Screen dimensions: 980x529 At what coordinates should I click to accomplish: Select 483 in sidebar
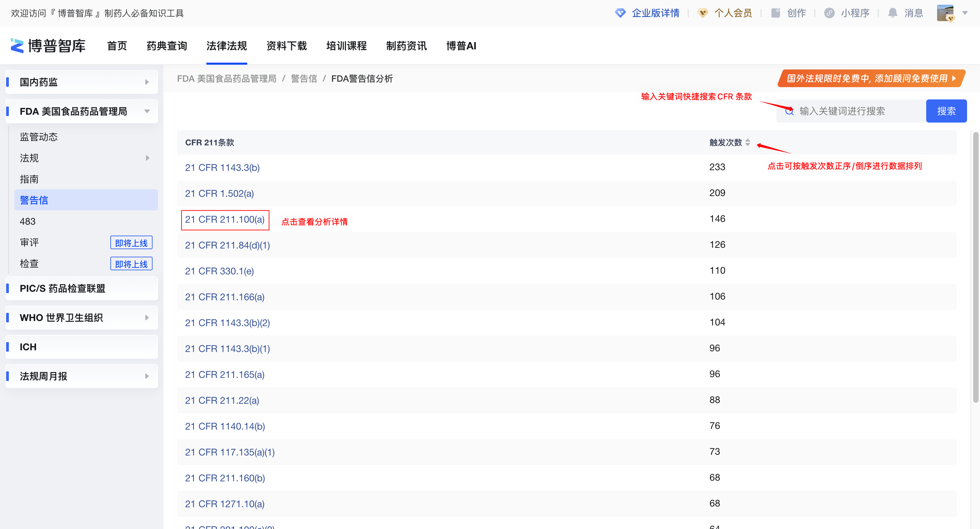(x=27, y=221)
